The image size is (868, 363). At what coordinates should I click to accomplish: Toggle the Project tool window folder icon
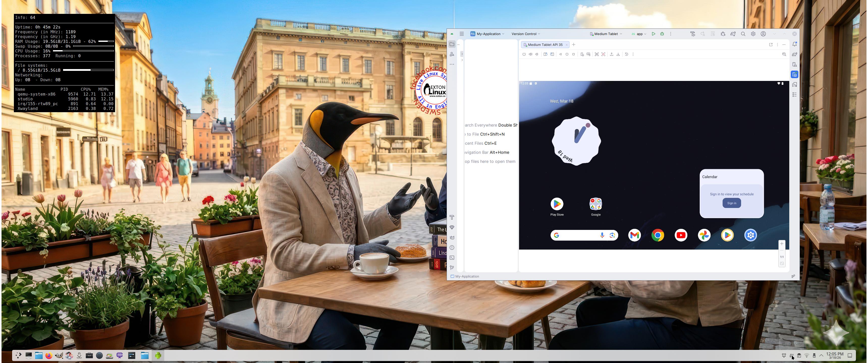click(x=452, y=44)
